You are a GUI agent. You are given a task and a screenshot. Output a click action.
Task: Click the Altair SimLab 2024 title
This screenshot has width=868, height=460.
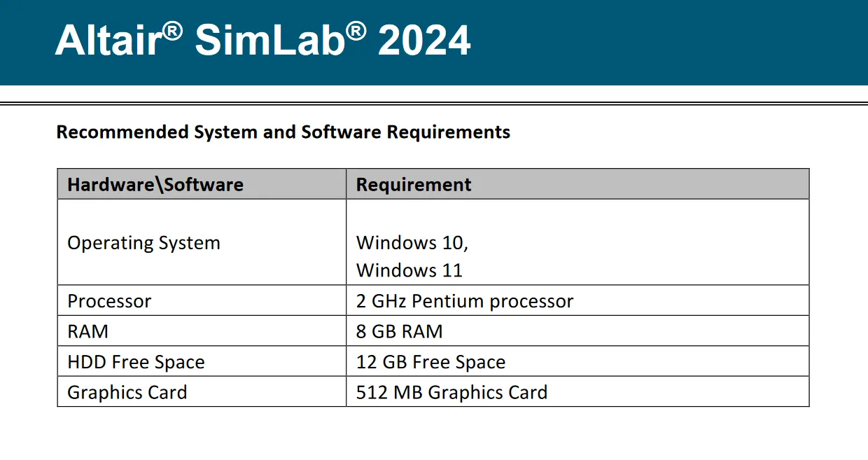pos(262,39)
